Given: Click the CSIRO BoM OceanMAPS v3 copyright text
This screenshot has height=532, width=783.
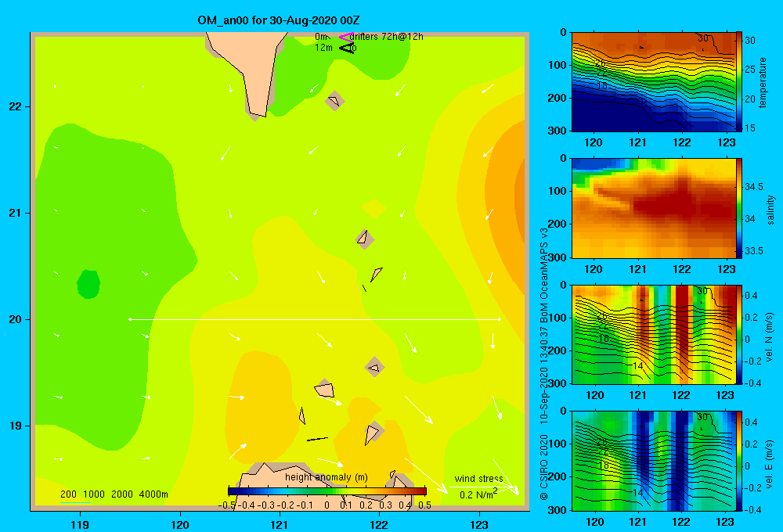Looking at the screenshot, I should click(544, 365).
